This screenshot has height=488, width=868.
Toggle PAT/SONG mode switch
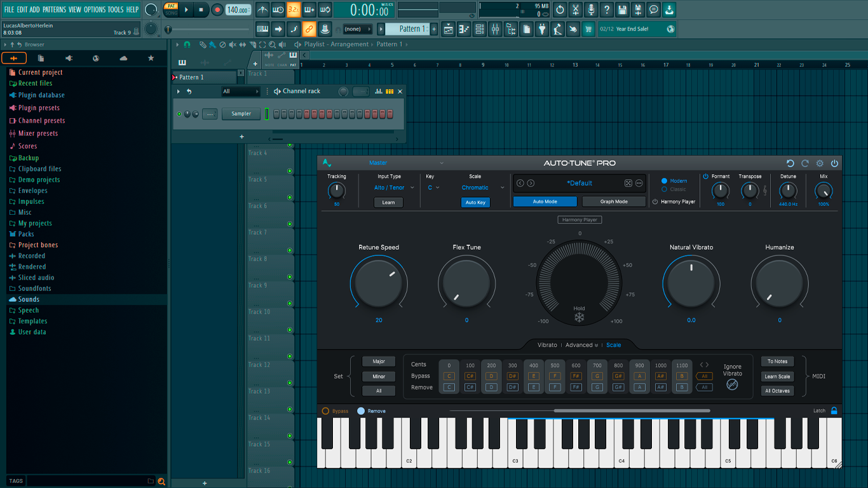click(171, 10)
